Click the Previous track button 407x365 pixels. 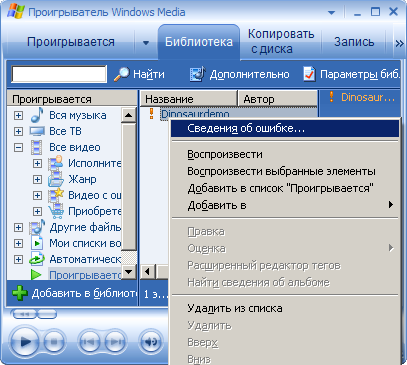click(89, 342)
